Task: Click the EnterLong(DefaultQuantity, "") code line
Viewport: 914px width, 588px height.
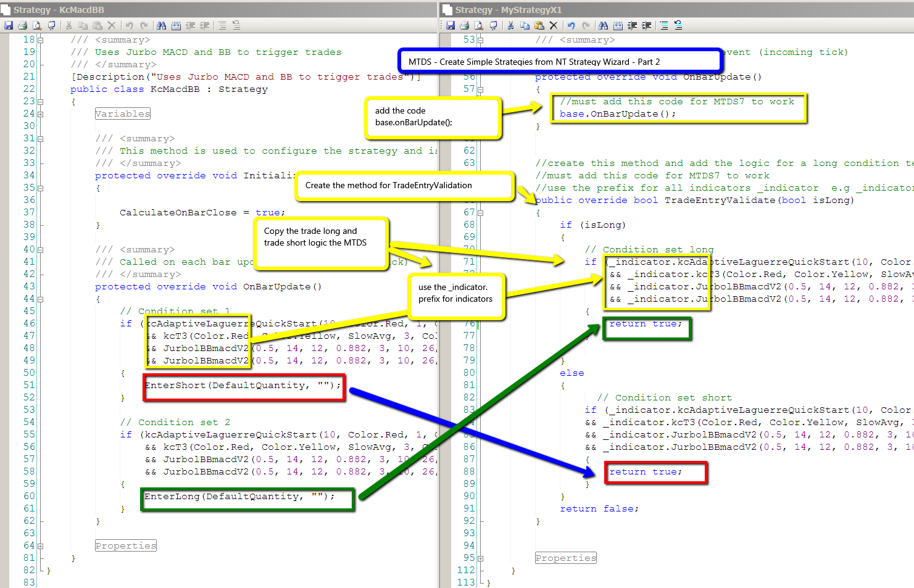Action: [239, 497]
